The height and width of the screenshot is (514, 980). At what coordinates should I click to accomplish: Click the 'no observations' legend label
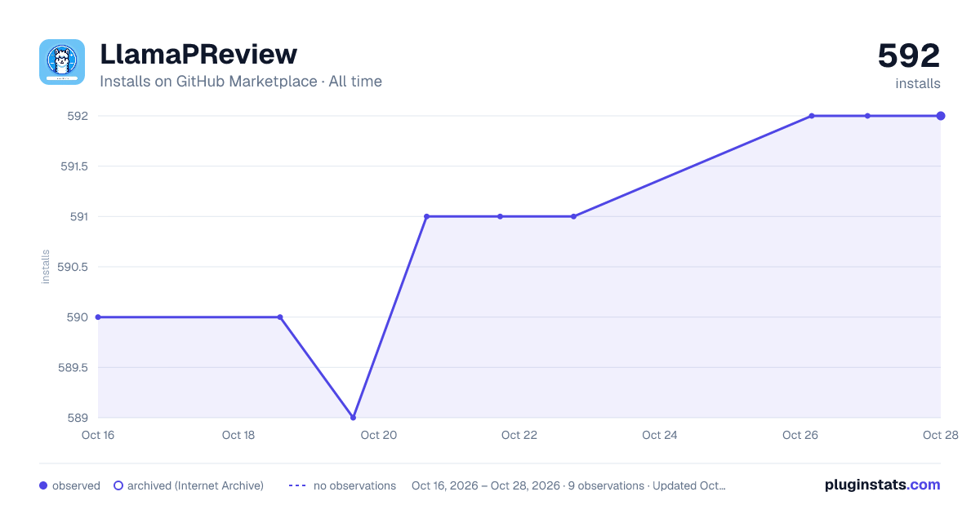[x=354, y=485]
